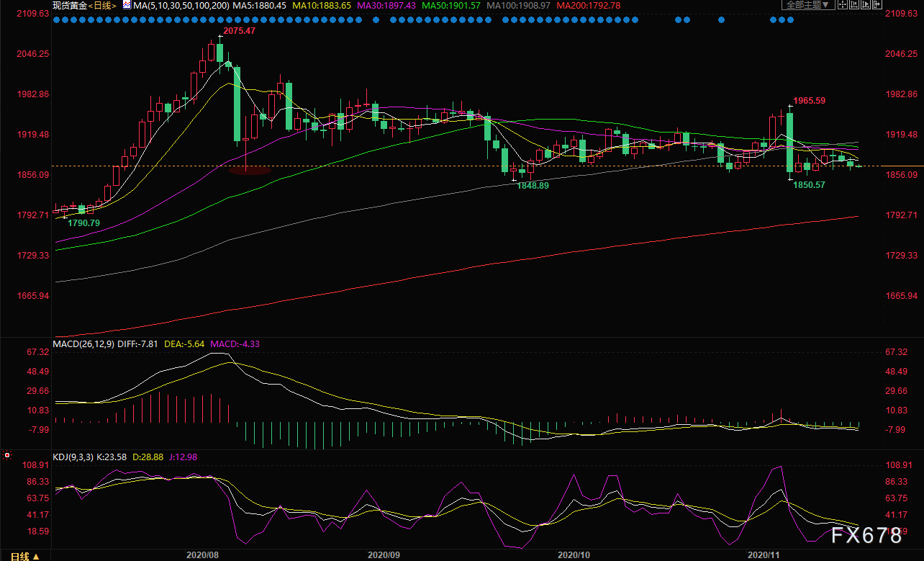Click the first blue event dot in top row

coord(57,20)
